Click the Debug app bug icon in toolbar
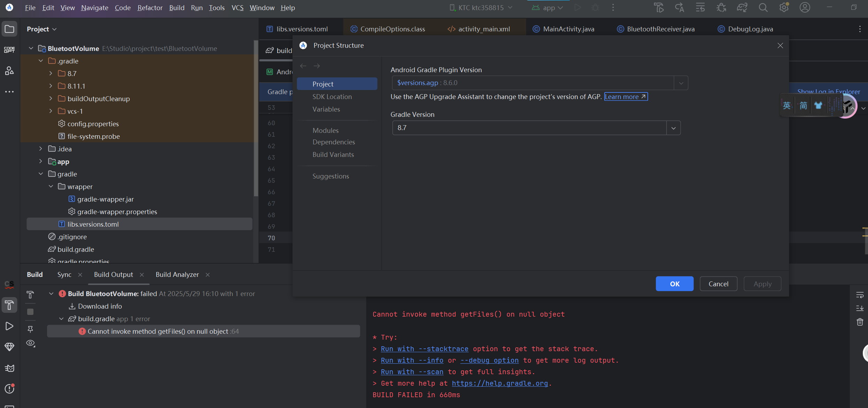 pos(595,7)
